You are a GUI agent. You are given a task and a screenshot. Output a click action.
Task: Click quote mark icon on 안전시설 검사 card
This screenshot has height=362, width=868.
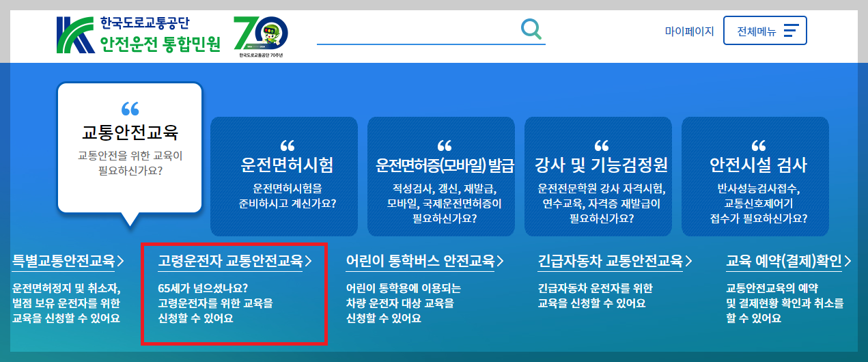click(758, 146)
